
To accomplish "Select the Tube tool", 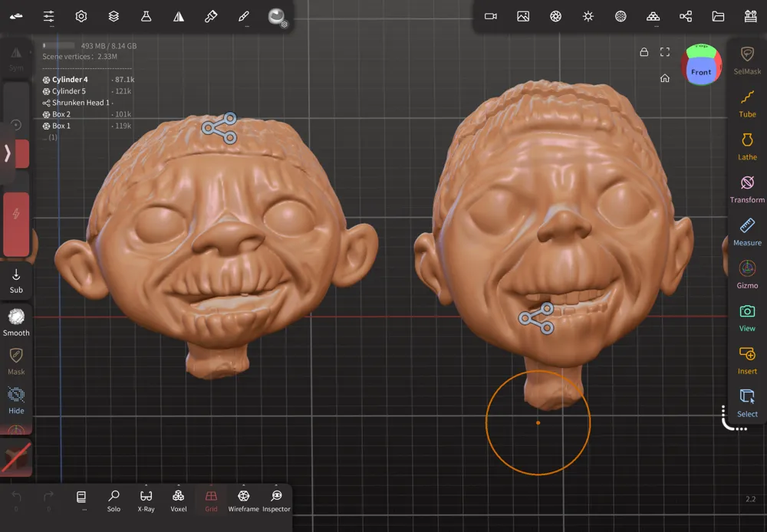I will 747,103.
